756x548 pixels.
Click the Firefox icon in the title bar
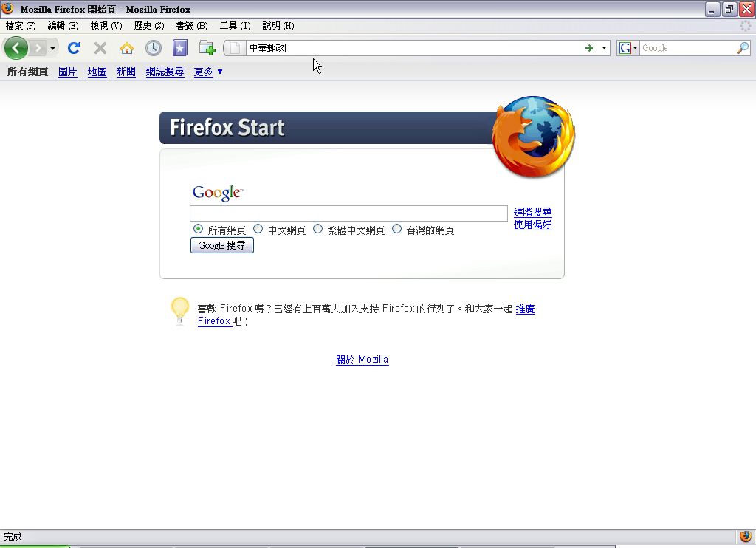(7, 8)
